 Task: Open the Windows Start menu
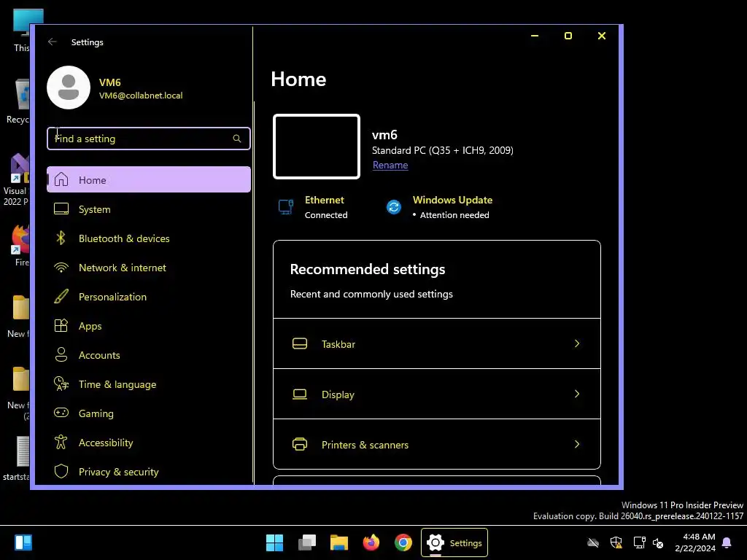click(x=274, y=542)
